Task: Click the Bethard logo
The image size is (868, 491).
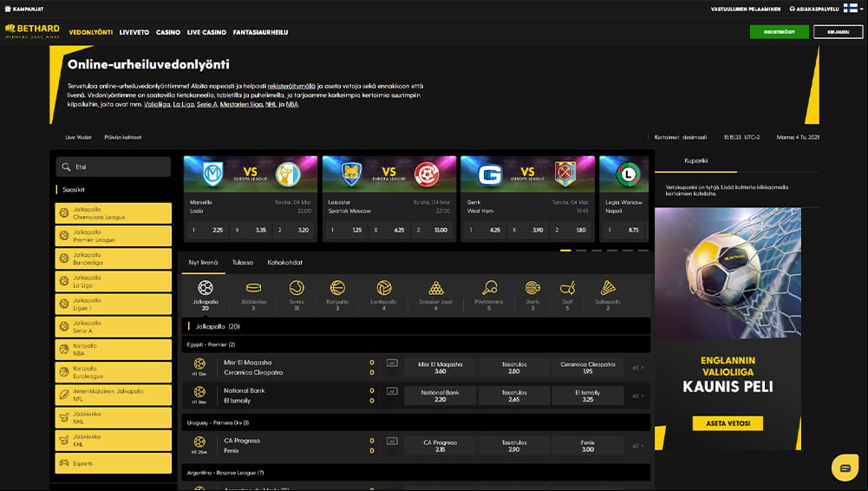Action: click(32, 31)
